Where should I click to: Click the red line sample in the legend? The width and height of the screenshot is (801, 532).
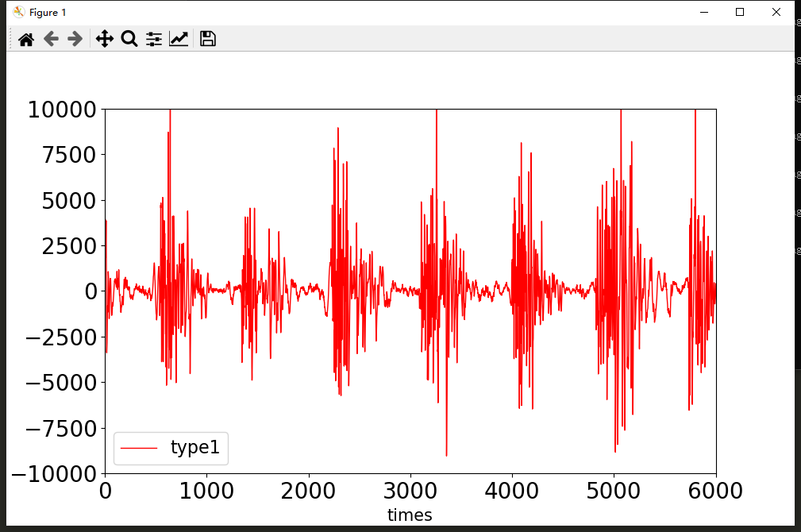pyautogui.click(x=140, y=449)
